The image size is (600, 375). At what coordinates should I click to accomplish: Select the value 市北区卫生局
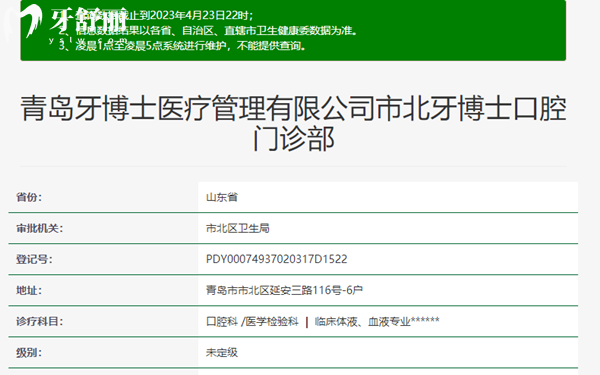(x=238, y=228)
